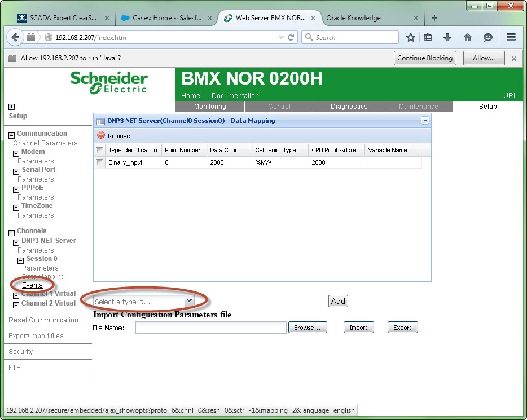Open the Firefox hamburger menu
Image resolution: width=527 pixels, height=420 pixels.
point(511,37)
